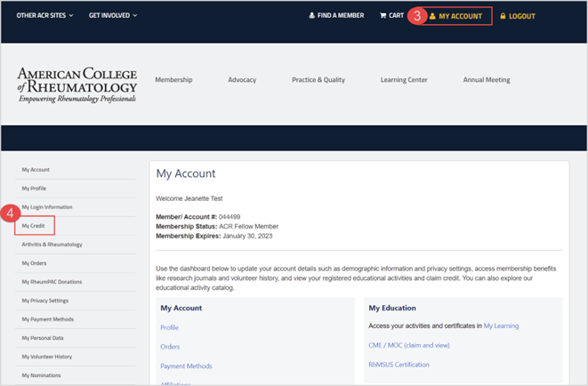Select My Account in the sidebar

[x=36, y=170]
